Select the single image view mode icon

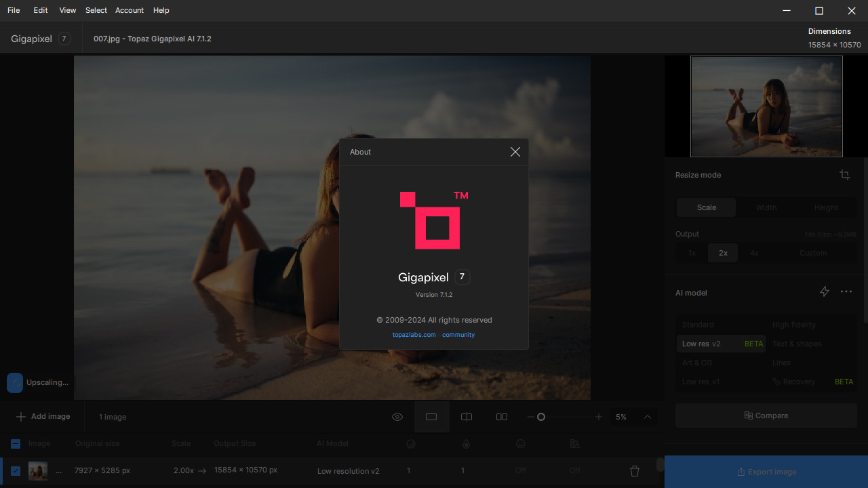click(x=431, y=417)
